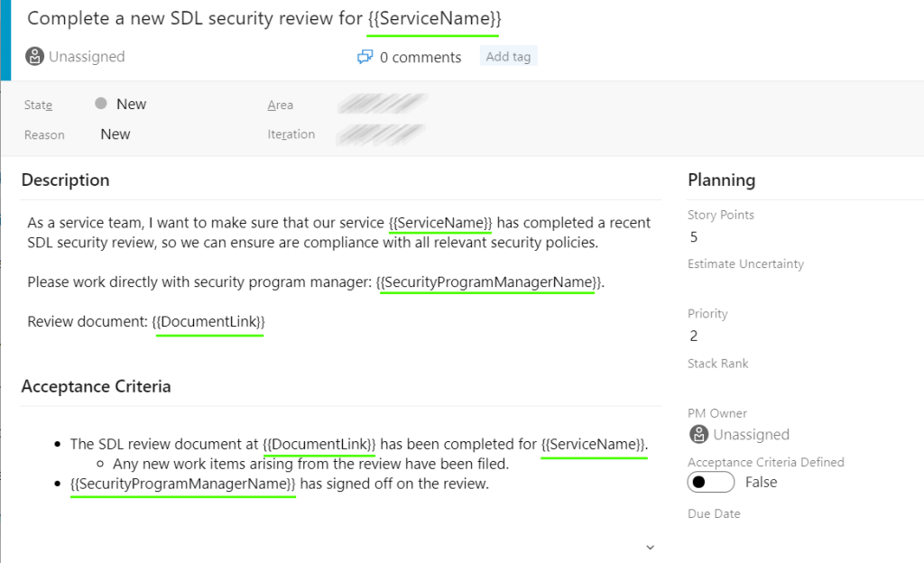
Task: Click the Add tag button
Action: [x=508, y=57]
